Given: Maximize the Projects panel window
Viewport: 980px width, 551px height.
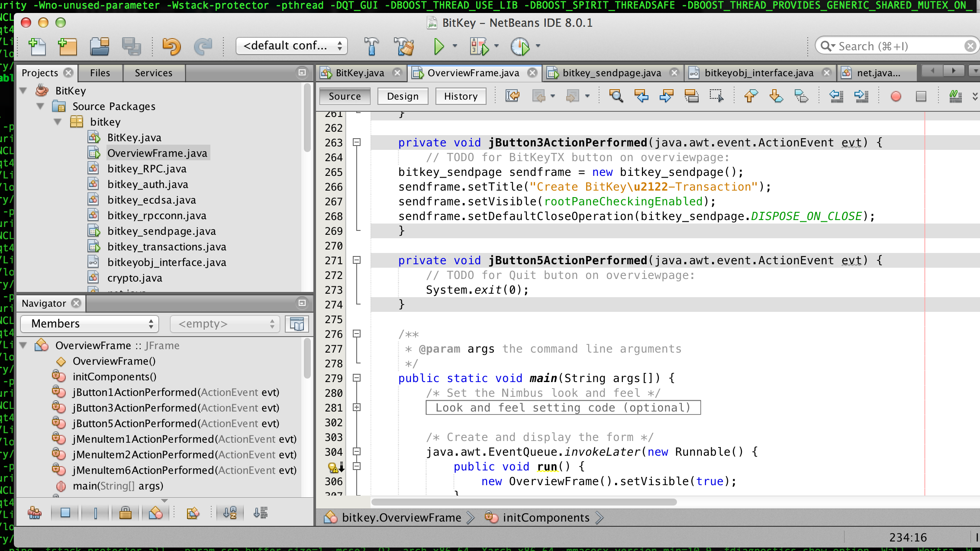Looking at the screenshot, I should 302,73.
